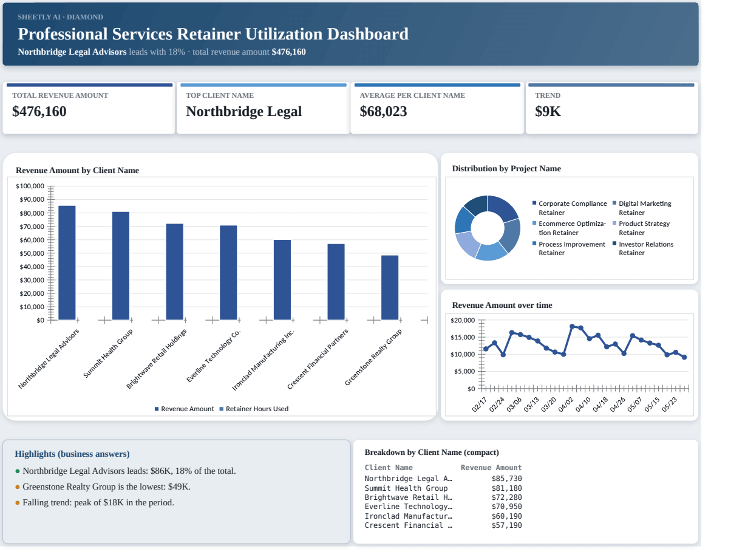The width and height of the screenshot is (745, 560).
Task: Click the $72,280 table cell
Action: tap(506, 497)
